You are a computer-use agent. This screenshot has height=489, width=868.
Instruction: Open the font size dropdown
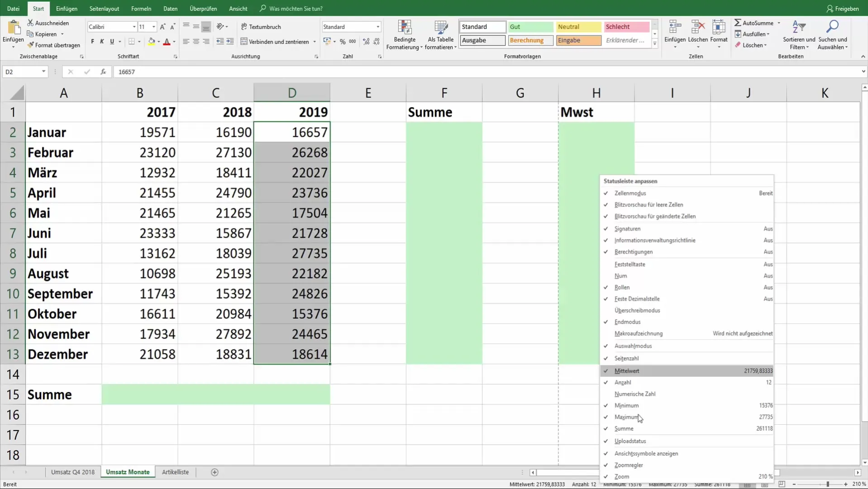click(154, 27)
